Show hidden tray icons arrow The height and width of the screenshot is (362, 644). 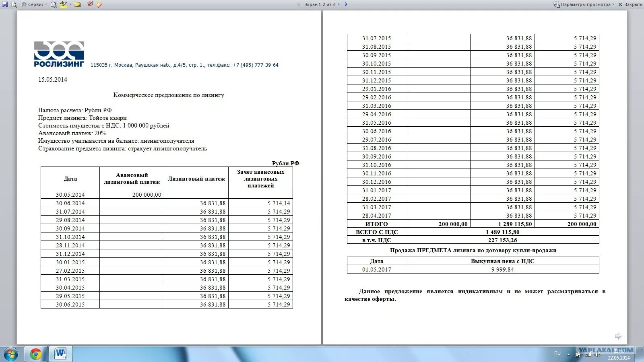[x=568, y=354]
